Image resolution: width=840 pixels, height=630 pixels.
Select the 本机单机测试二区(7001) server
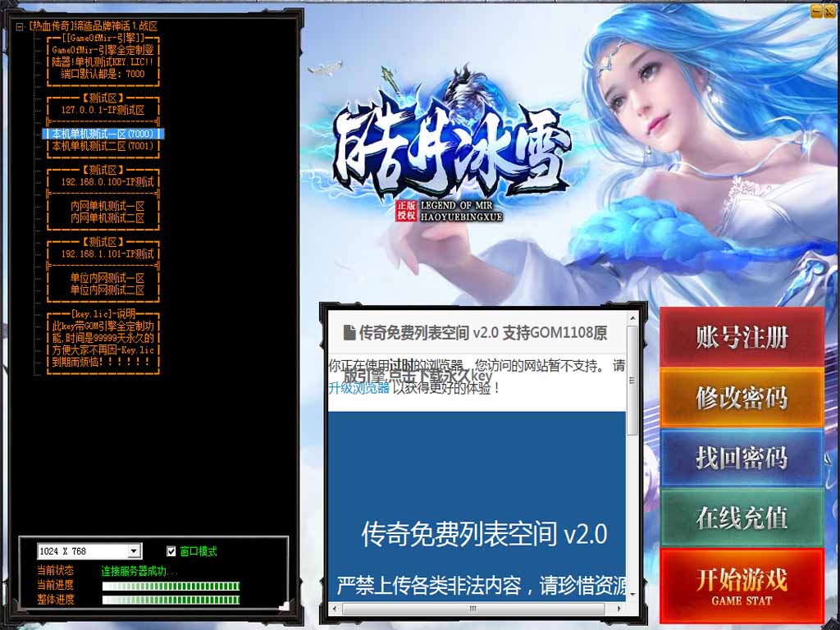point(103,146)
